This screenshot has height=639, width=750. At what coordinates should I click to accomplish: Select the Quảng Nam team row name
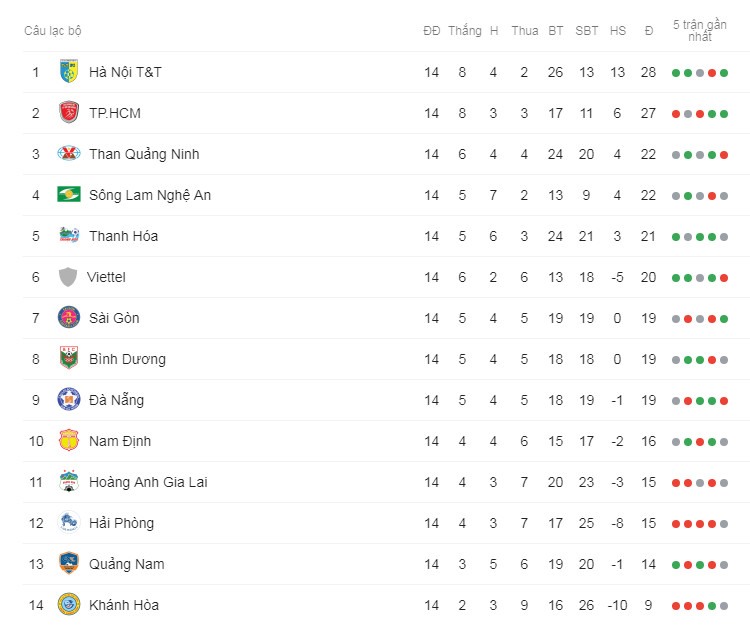point(127,564)
